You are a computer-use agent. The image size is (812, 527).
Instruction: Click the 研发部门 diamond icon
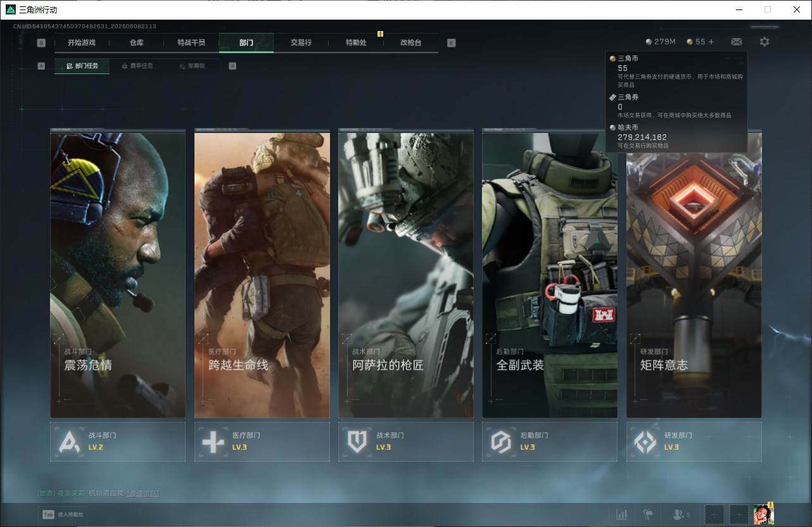pos(645,441)
